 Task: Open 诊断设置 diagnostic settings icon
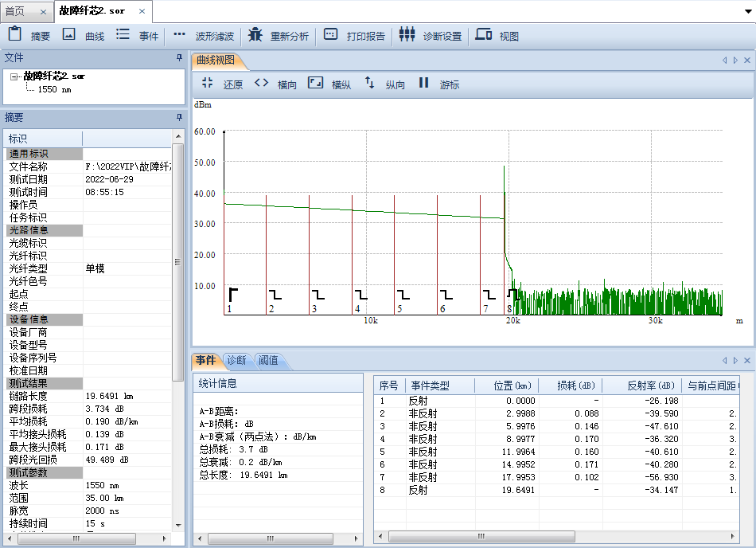[407, 35]
